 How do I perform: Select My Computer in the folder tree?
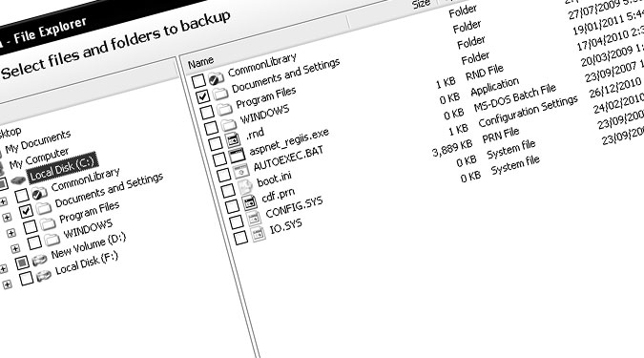click(39, 158)
